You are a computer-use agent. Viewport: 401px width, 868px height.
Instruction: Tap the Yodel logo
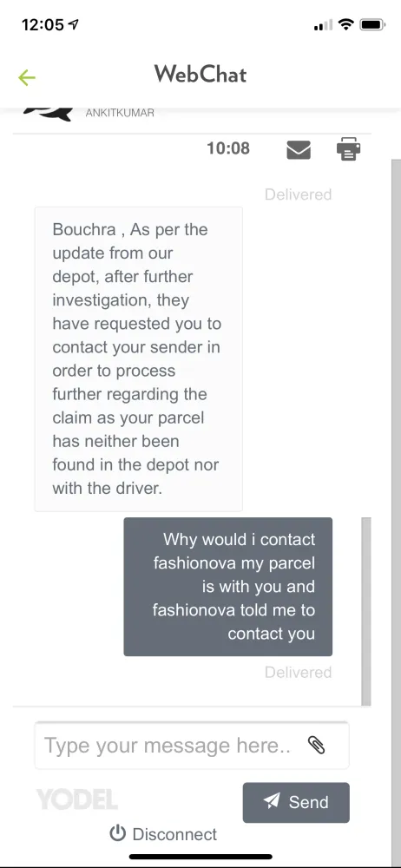77,800
